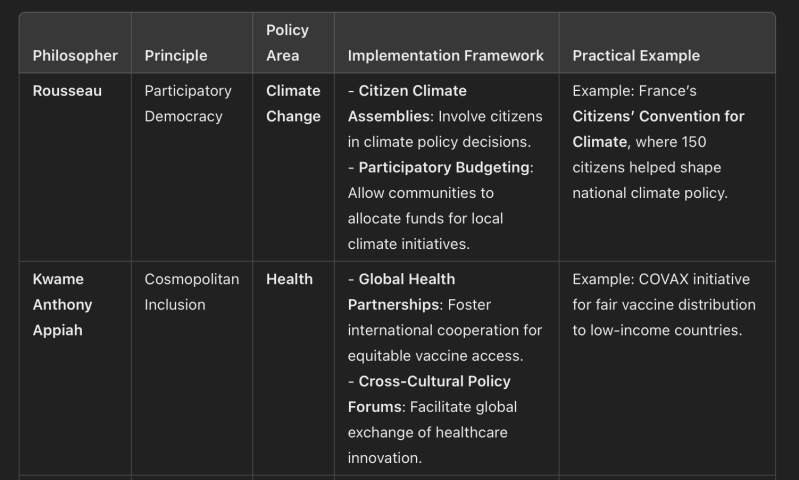The image size is (799, 480).
Task: Click the Rousseau cell
Action: [x=67, y=91]
